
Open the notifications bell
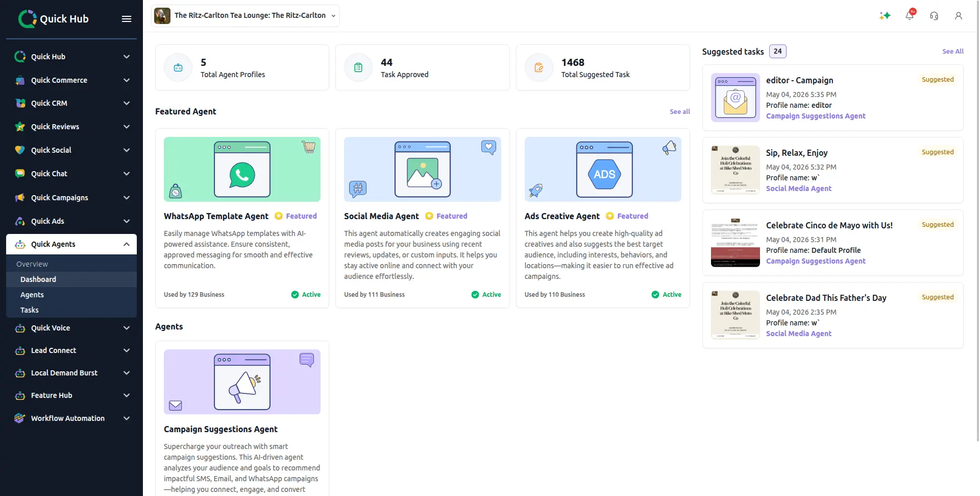tap(910, 16)
